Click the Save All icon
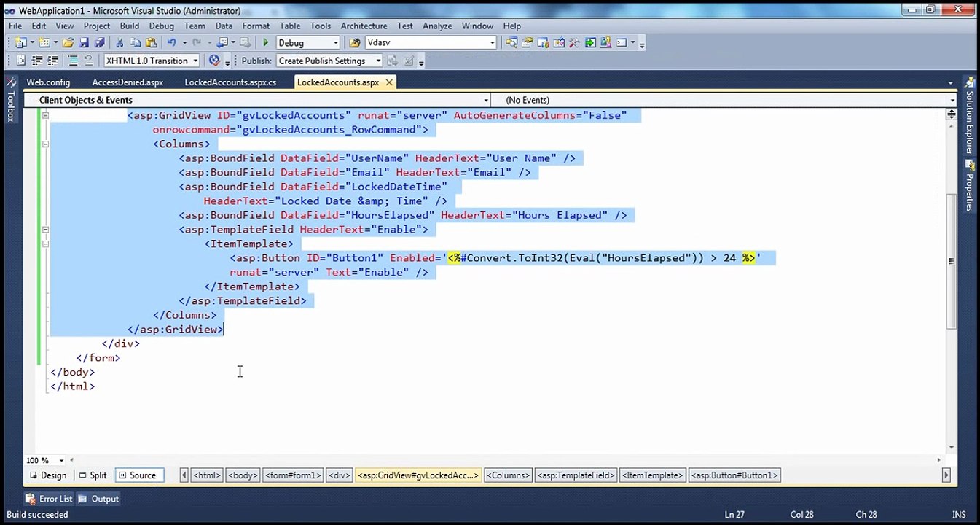 [100, 43]
